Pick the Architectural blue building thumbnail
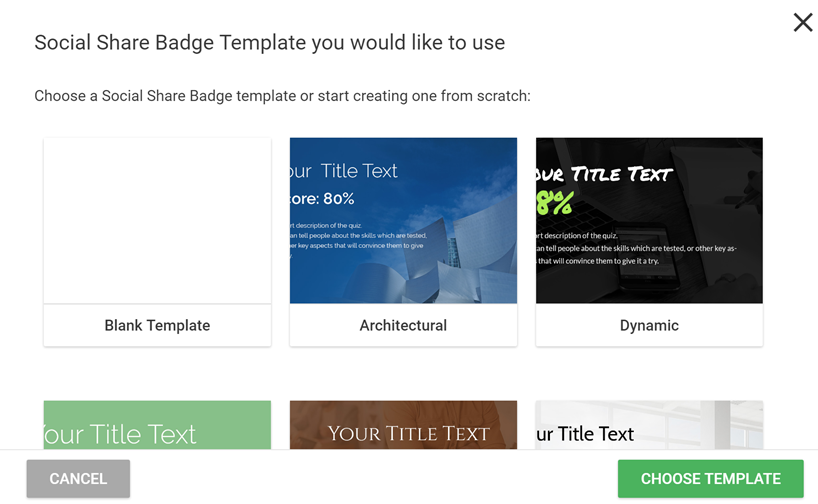Viewport: 818px width, 504px height. [x=403, y=220]
